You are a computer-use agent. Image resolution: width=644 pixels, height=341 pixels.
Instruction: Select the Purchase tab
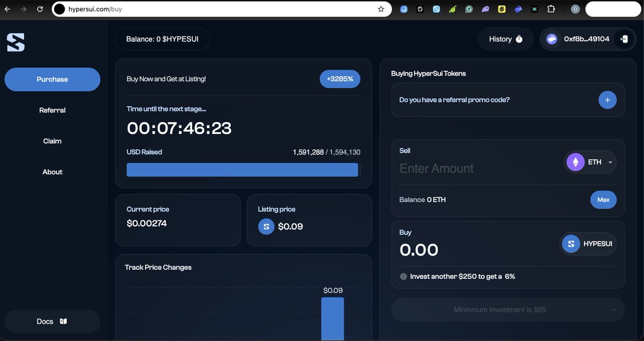click(52, 79)
